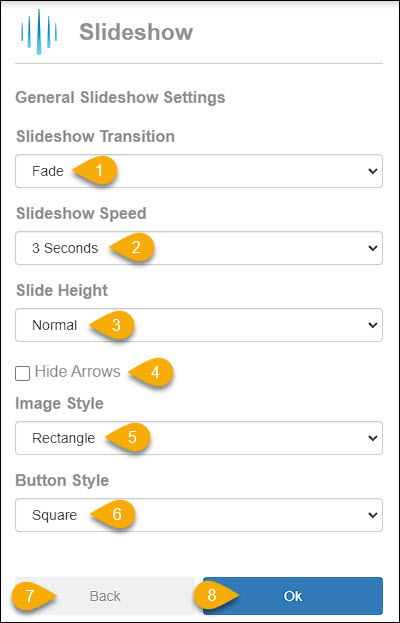400x623 pixels.
Task: Click orange callout marker number 2
Action: coord(132,248)
